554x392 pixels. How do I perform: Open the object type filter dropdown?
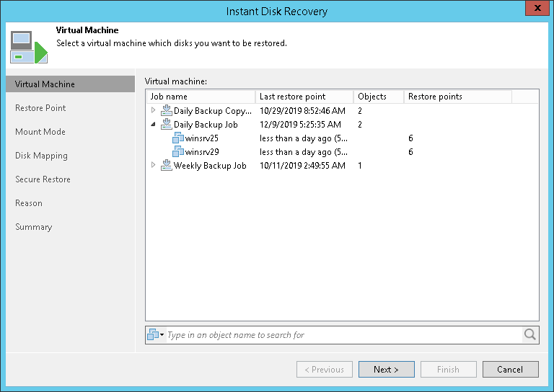click(156, 334)
